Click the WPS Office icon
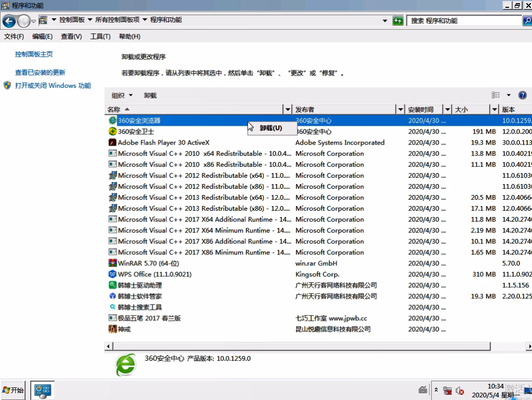 [113, 274]
